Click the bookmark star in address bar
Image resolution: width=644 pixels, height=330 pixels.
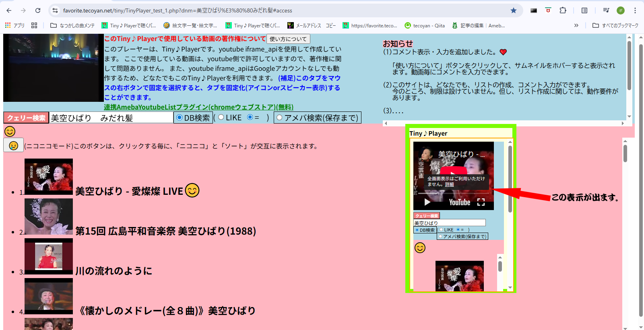click(x=514, y=10)
